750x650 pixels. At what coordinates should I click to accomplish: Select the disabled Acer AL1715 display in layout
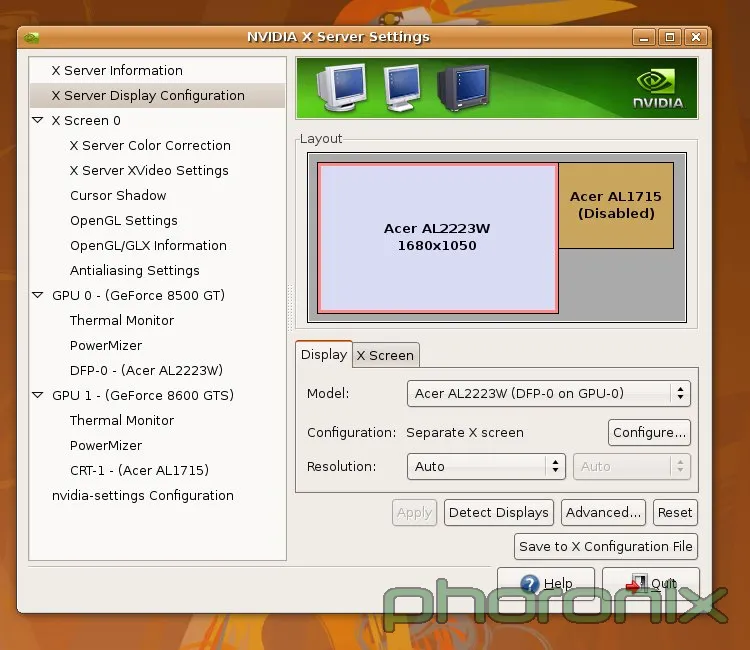[616, 205]
